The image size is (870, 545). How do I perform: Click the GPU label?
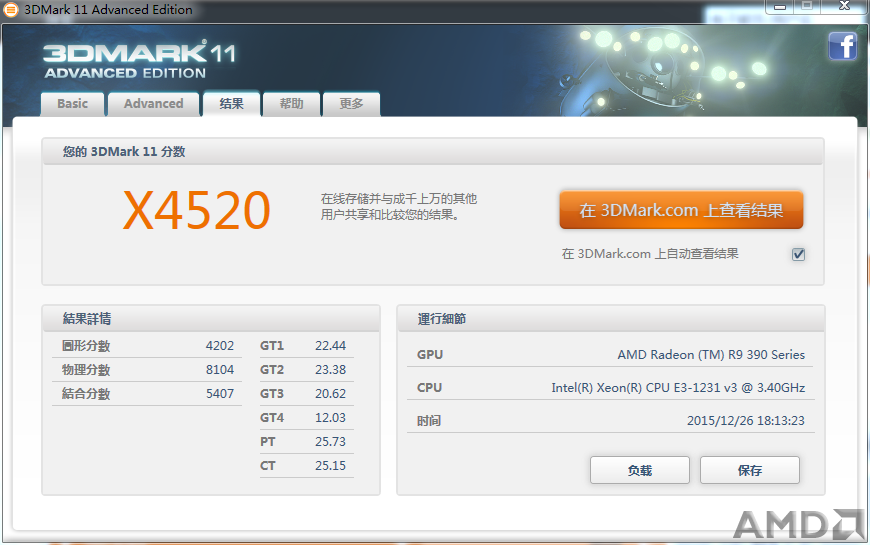[x=430, y=355]
